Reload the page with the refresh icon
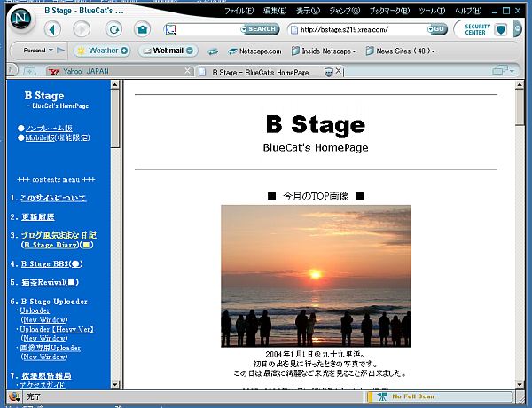This screenshot has height=408, width=532. tap(114, 29)
